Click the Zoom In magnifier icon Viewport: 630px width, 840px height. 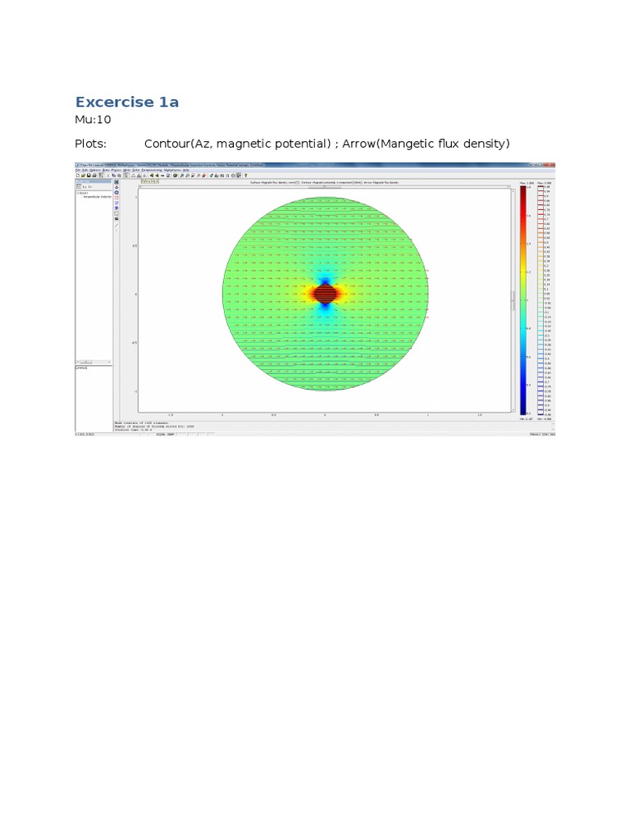[x=181, y=176]
